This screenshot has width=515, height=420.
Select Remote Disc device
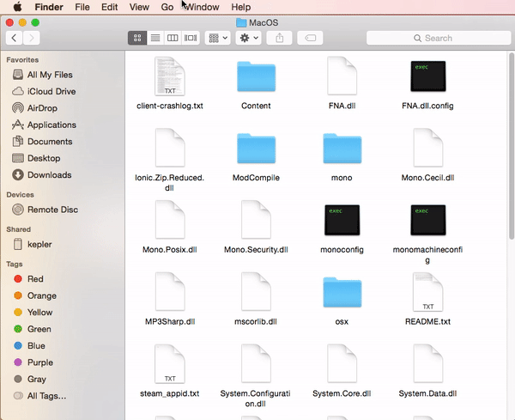(x=45, y=210)
